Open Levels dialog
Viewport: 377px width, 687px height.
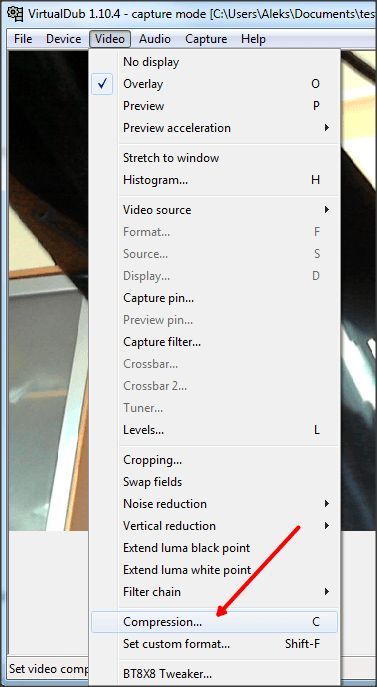coord(214,430)
